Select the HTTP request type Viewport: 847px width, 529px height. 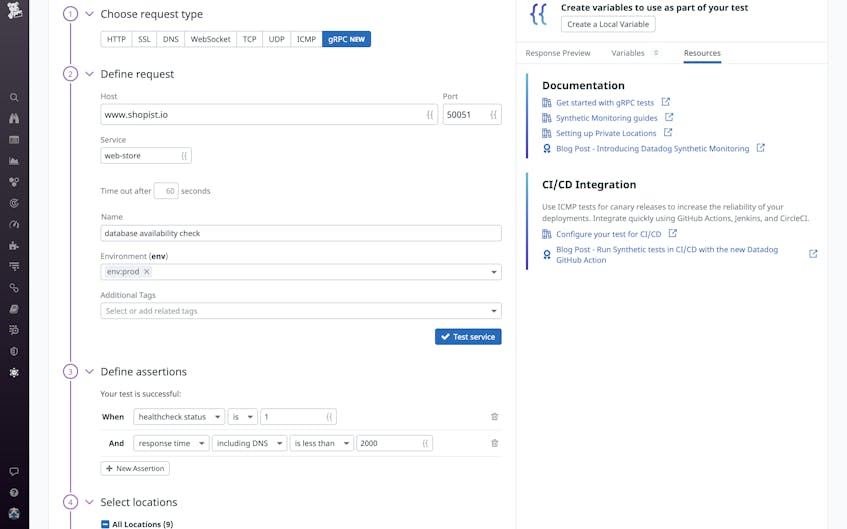pyautogui.click(x=116, y=39)
